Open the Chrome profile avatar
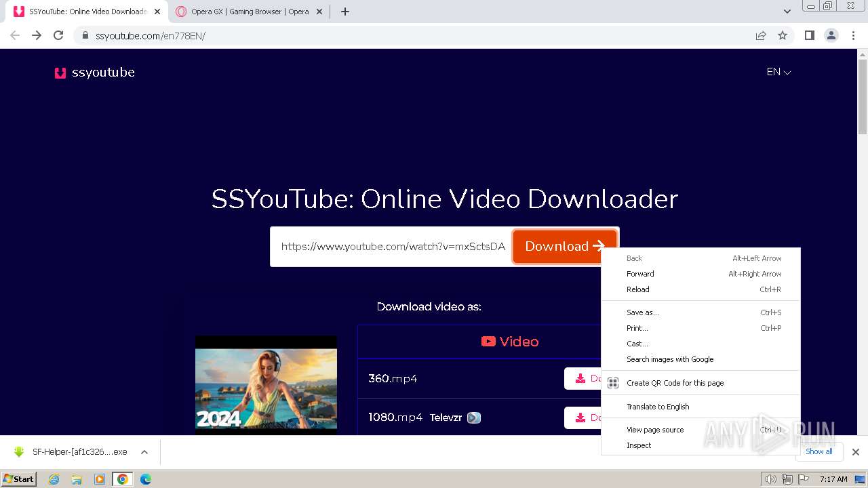 [831, 35]
